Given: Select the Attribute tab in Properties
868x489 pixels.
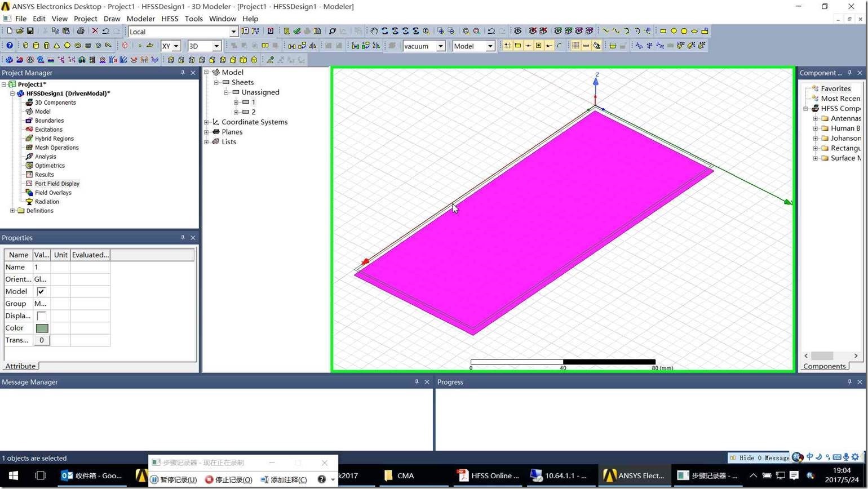Looking at the screenshot, I should [20, 366].
